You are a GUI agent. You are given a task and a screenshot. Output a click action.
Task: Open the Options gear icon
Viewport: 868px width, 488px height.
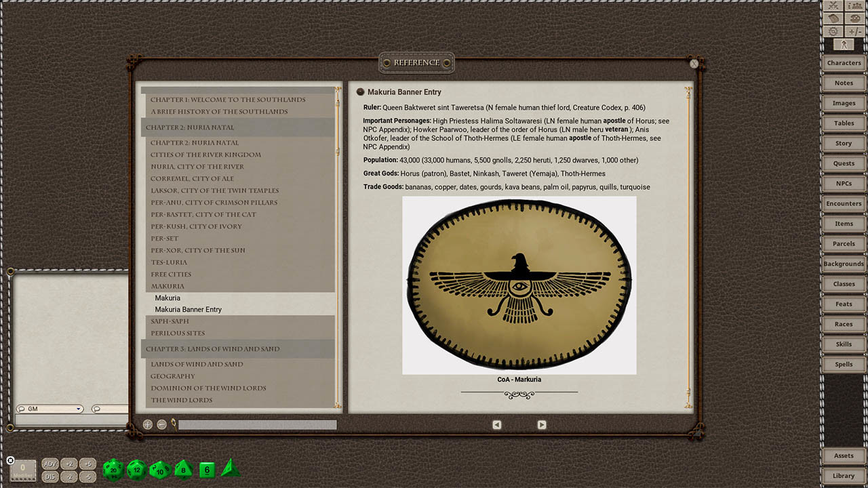pos(832,30)
